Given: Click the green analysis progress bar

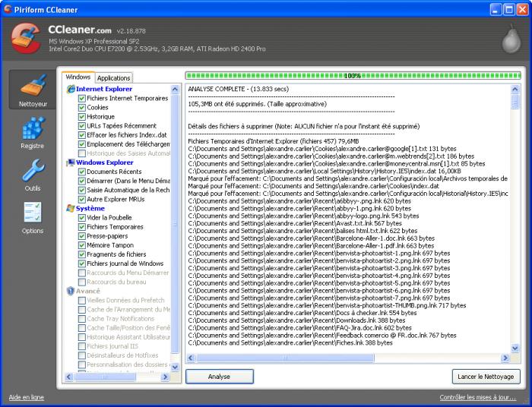Looking at the screenshot, I should click(353, 76).
